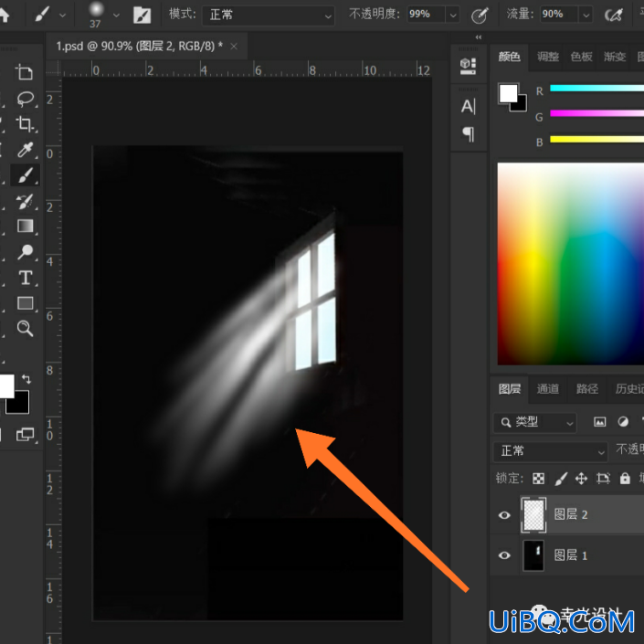This screenshot has width=644, height=644.
Task: Open tool preset dropdown arrow next to brush
Action: (x=62, y=16)
